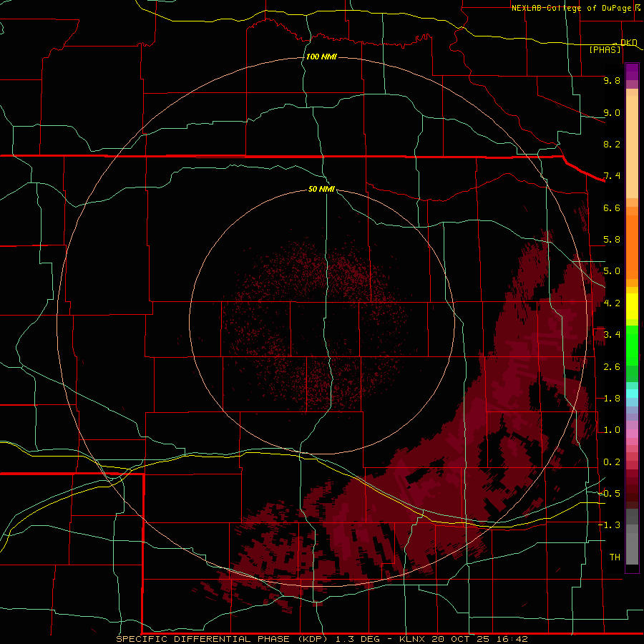
Task: Click the Specific Differential Phase (KDP) title
Action: coord(222,639)
